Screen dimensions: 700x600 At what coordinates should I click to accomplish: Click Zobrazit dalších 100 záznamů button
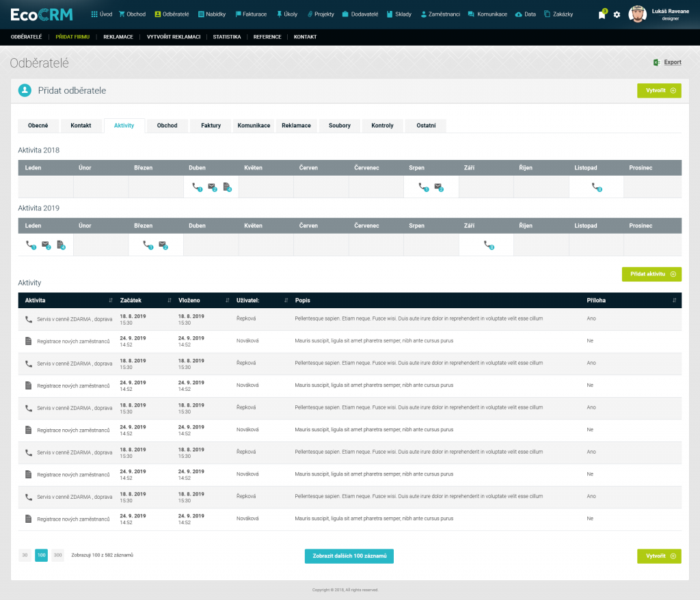(349, 556)
